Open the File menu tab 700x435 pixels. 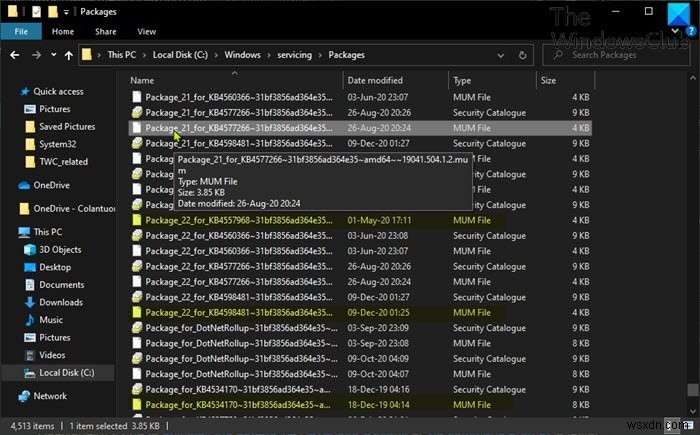(x=20, y=31)
